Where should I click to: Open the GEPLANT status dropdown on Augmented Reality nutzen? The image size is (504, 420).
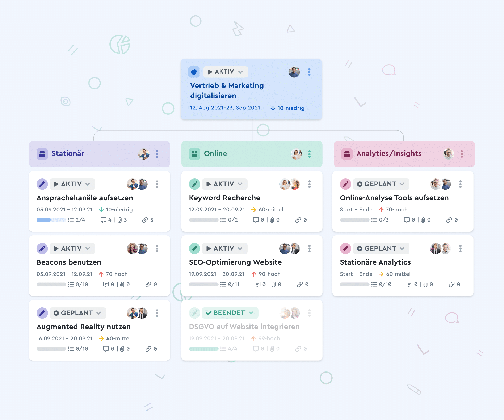pyautogui.click(x=78, y=313)
